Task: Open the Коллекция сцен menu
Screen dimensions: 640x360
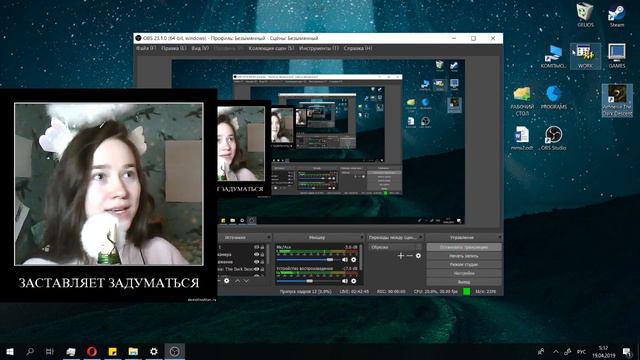Action: pyautogui.click(x=271, y=48)
